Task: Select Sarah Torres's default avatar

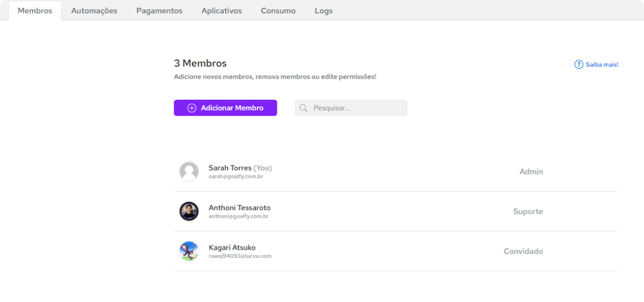Action: tap(189, 171)
